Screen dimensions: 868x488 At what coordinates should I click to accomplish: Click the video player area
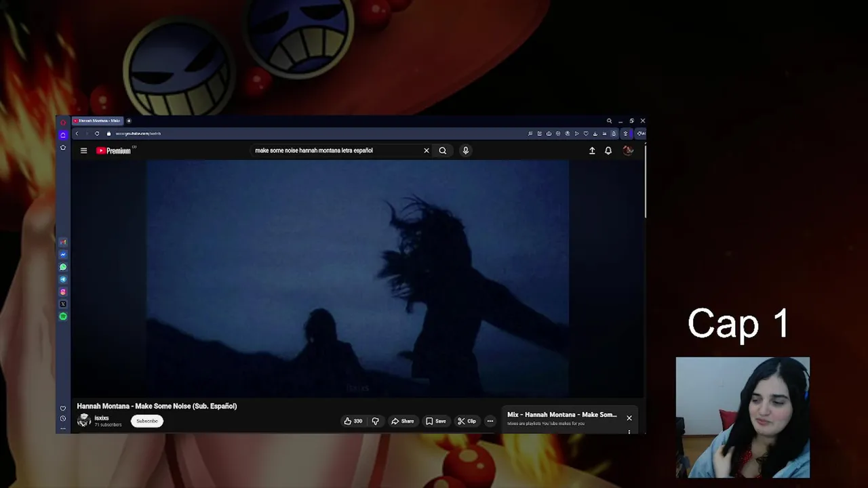click(357, 278)
